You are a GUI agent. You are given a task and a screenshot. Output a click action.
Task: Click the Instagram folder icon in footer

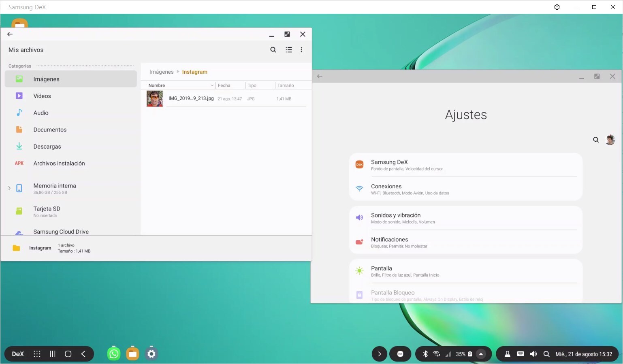[x=16, y=248]
